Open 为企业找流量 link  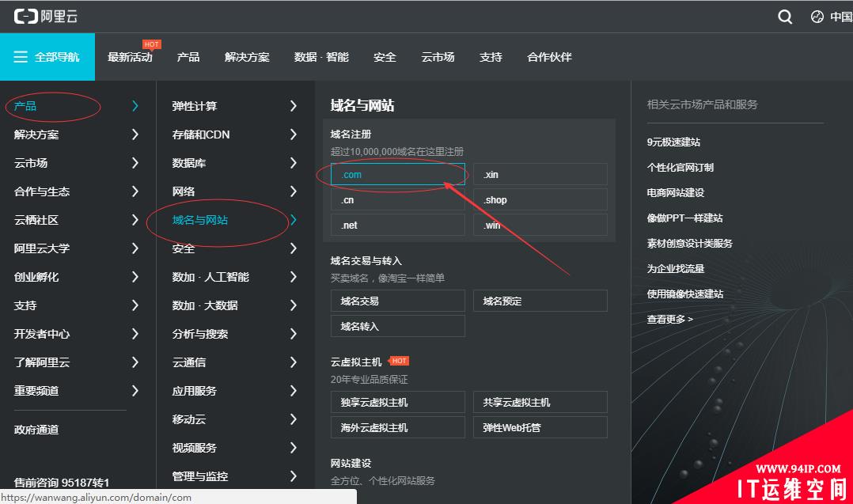click(x=676, y=268)
